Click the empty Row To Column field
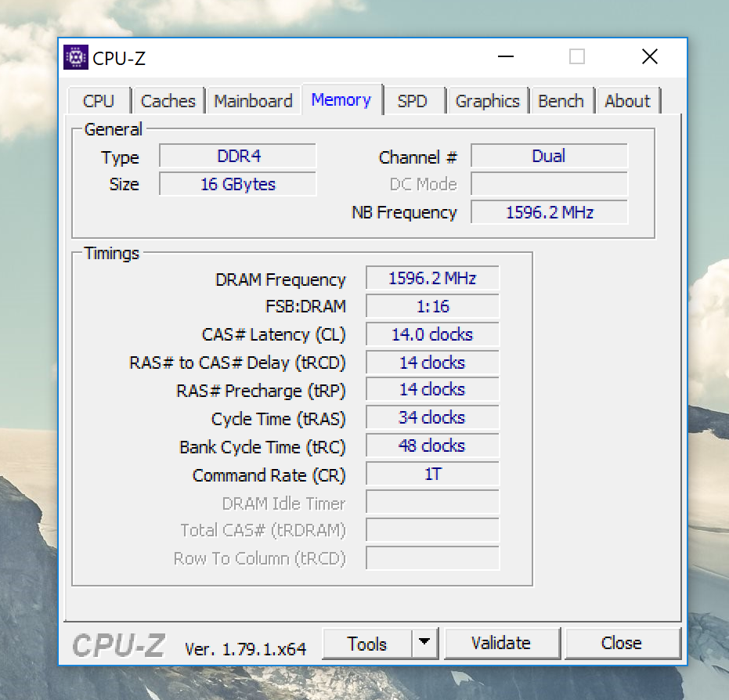 click(x=432, y=558)
